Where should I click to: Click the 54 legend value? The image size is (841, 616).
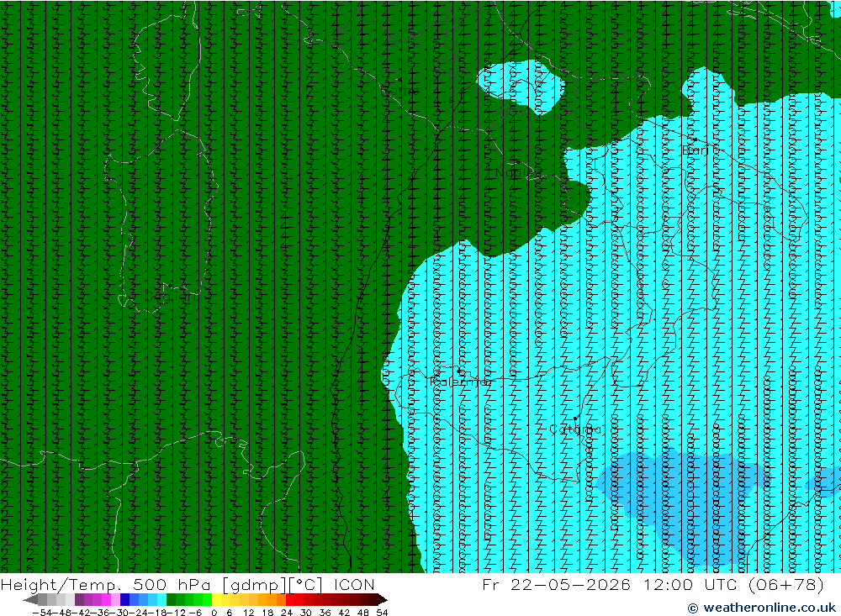tap(382, 613)
